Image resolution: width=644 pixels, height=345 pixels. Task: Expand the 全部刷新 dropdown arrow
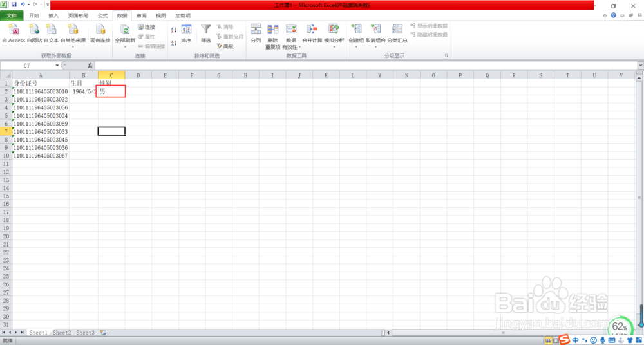pyautogui.click(x=125, y=47)
